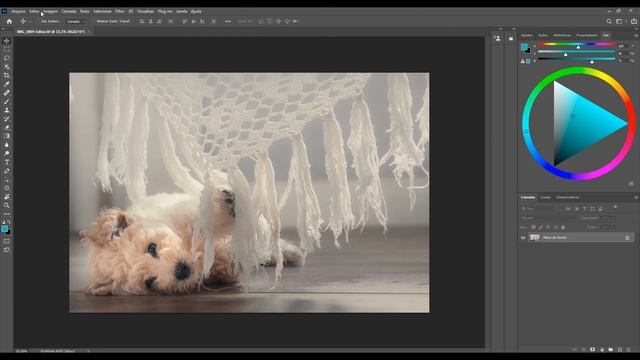Select the History Brush tool
This screenshot has width=640, height=360.
click(x=7, y=119)
